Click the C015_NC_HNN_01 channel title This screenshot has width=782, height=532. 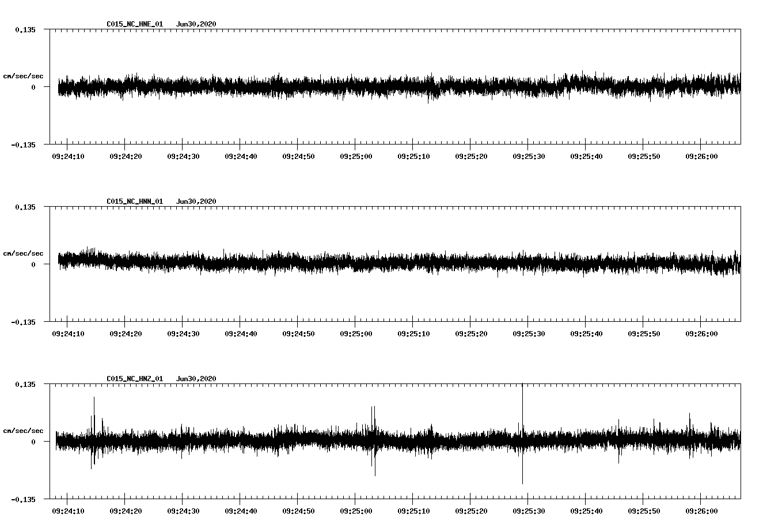point(135,202)
